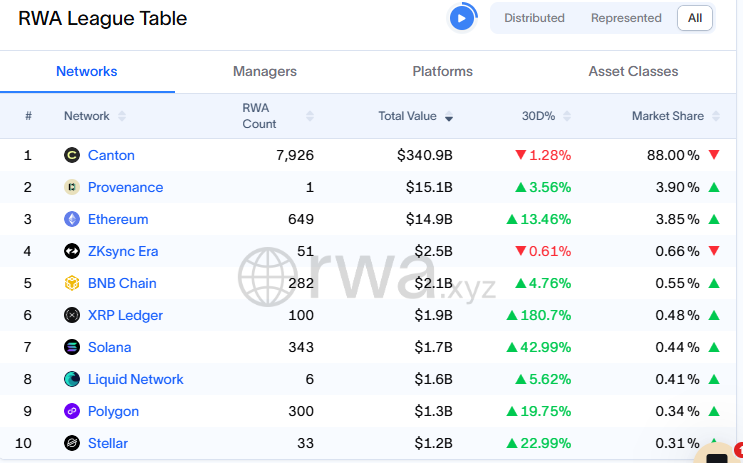Click the 180.7% 30-day change
Viewport: 743px width, 463px height.
pos(539,315)
